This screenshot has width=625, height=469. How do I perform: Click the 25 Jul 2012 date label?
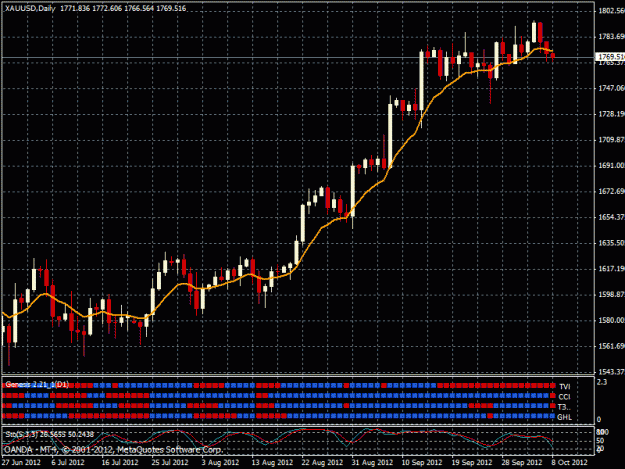pos(170,462)
